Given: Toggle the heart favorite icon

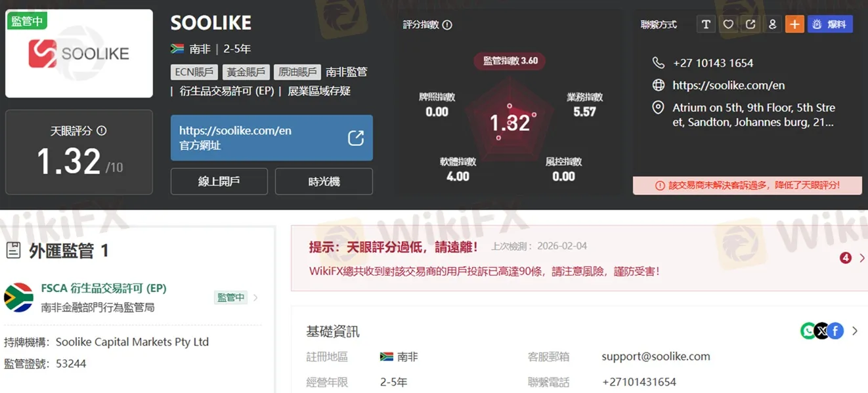Looking at the screenshot, I should pyautogui.click(x=728, y=24).
